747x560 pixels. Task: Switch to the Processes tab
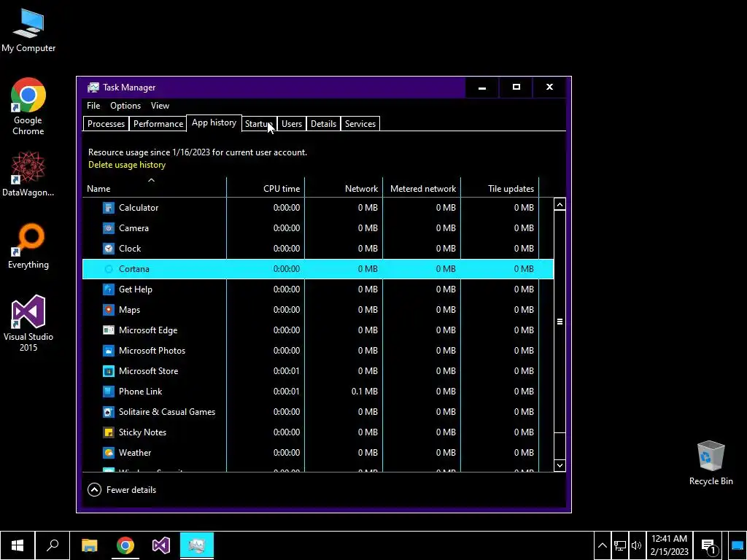[106, 124]
